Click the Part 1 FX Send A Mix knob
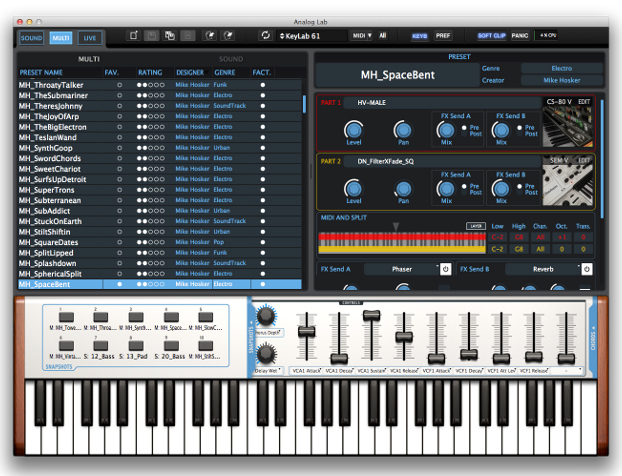This screenshot has height=476, width=622. pyautogui.click(x=446, y=129)
